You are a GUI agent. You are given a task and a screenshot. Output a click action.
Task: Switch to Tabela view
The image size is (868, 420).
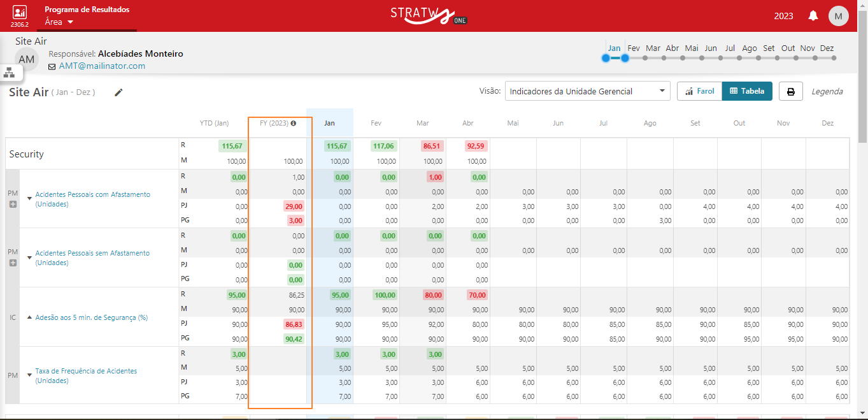coord(747,91)
